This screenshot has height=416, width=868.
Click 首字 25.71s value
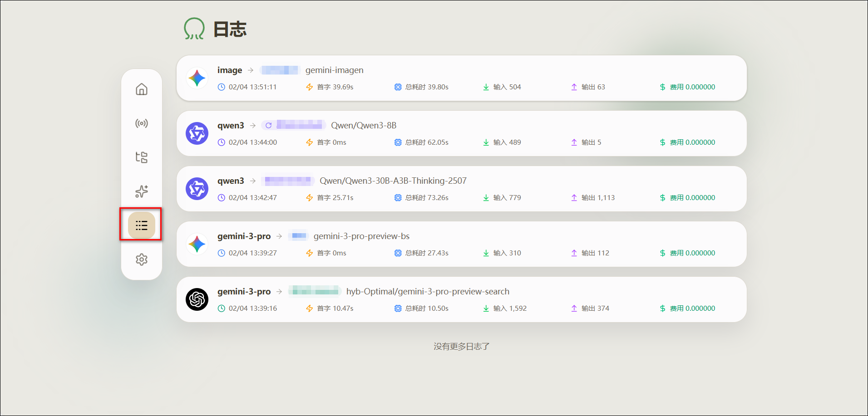[335, 198]
